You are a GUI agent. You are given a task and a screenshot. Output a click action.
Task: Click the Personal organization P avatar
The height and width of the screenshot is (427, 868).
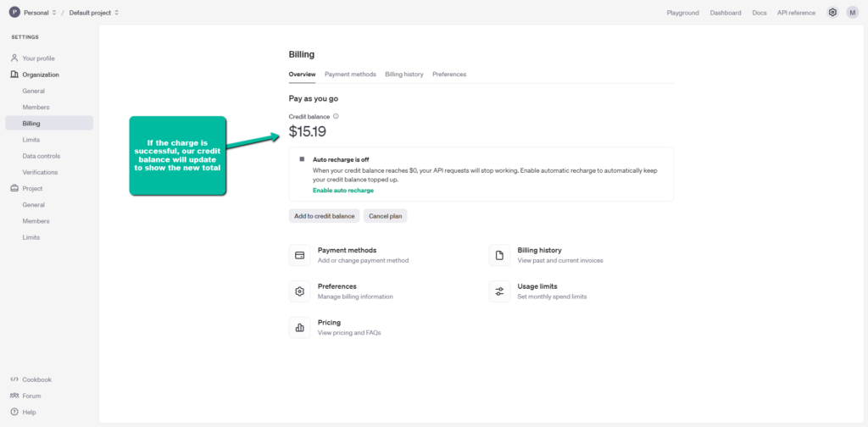click(x=14, y=12)
